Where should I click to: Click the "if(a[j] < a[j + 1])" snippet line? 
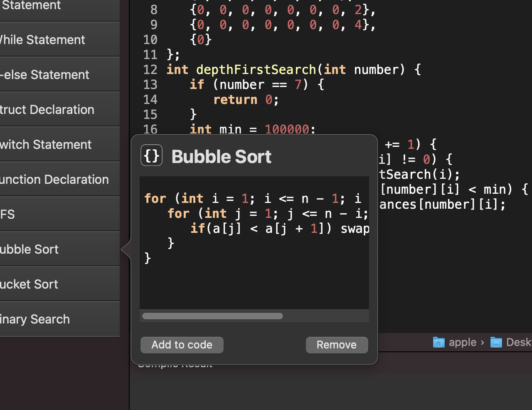[280, 228]
